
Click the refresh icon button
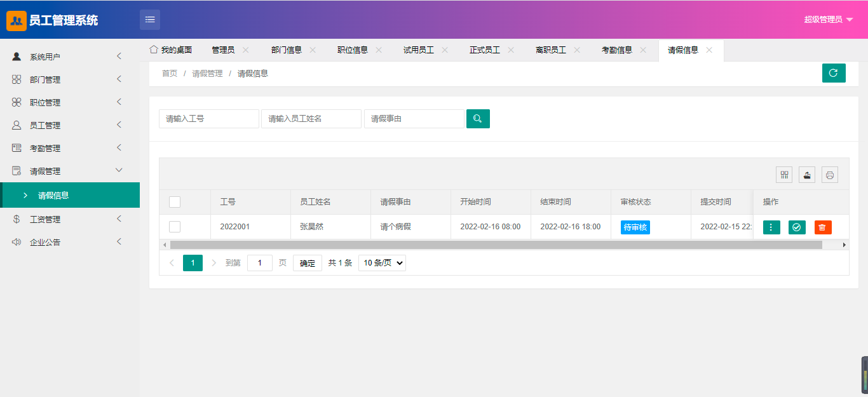(833, 73)
